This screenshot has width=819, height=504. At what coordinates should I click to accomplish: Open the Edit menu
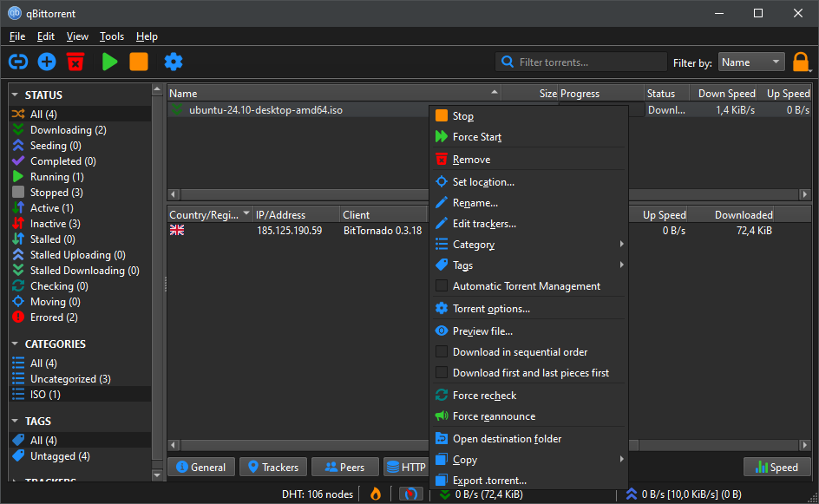click(46, 36)
